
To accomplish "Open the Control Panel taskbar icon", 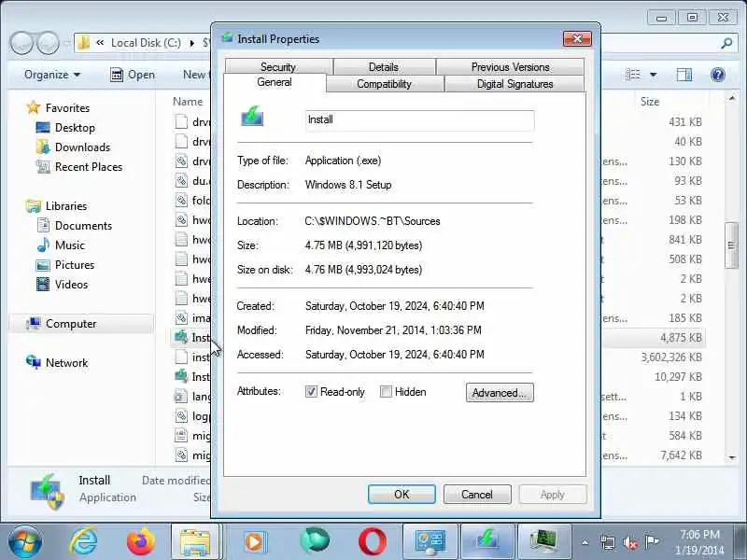I will pos(430,542).
